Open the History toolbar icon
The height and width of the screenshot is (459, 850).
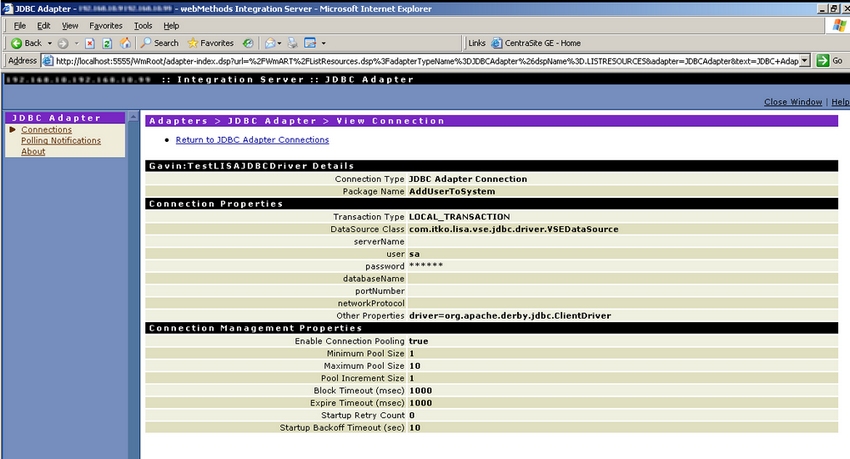(248, 43)
